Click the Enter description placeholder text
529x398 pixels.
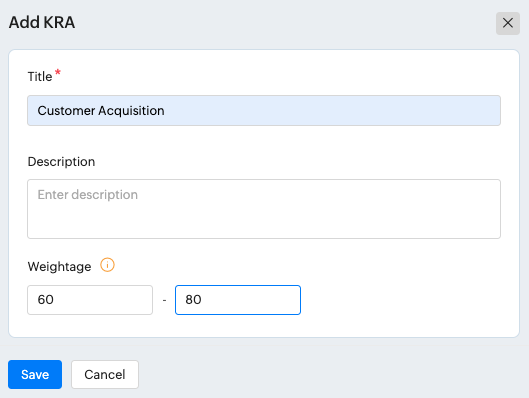pyautogui.click(x=88, y=195)
